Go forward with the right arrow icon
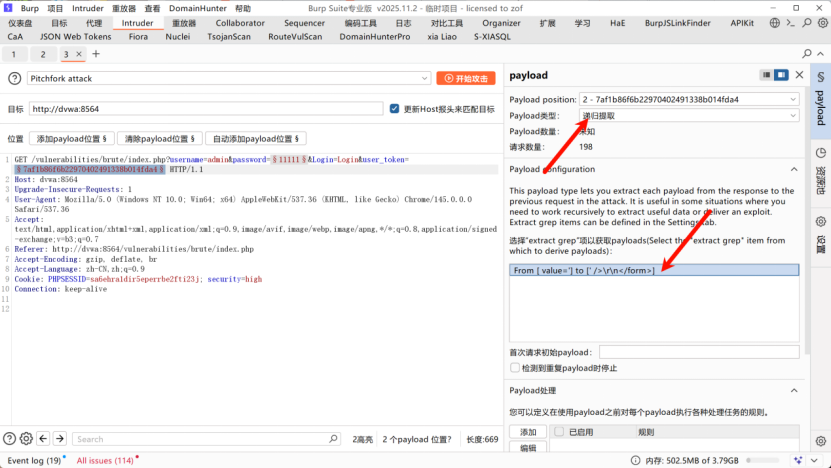This screenshot has width=831, height=468. pos(60,439)
